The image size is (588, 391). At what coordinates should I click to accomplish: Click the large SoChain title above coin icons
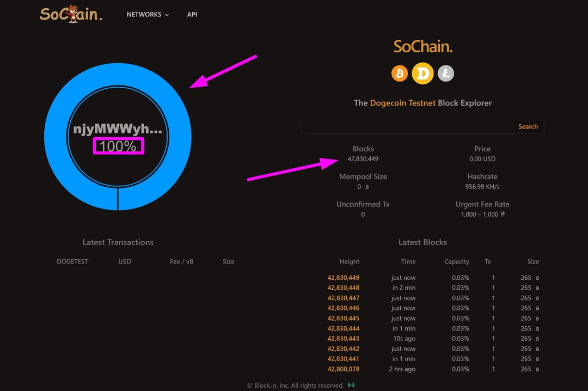tap(422, 47)
